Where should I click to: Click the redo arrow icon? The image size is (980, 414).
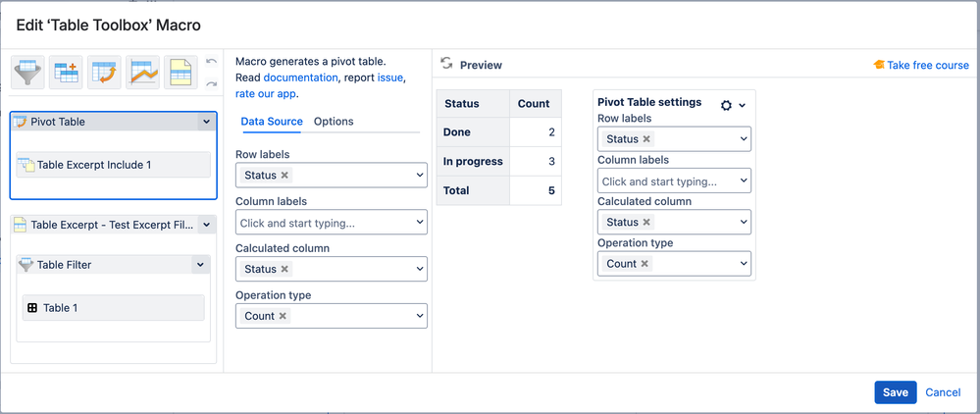tap(212, 83)
